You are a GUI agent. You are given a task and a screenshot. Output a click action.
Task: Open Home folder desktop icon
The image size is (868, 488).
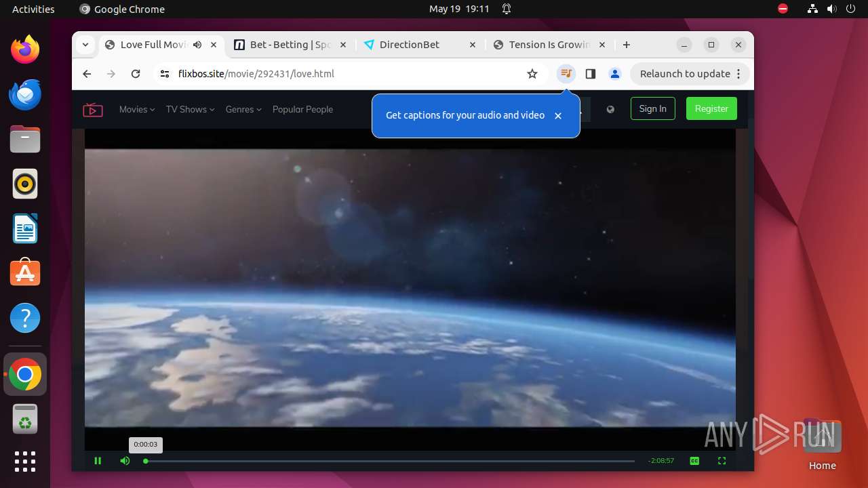(x=822, y=445)
